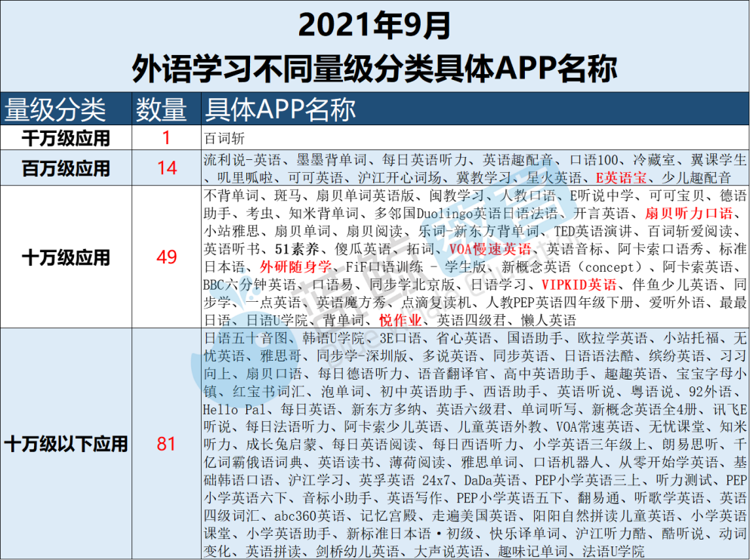
Task: Click the app name "伴鱼少儿英语"
Action: pyautogui.click(x=675, y=285)
